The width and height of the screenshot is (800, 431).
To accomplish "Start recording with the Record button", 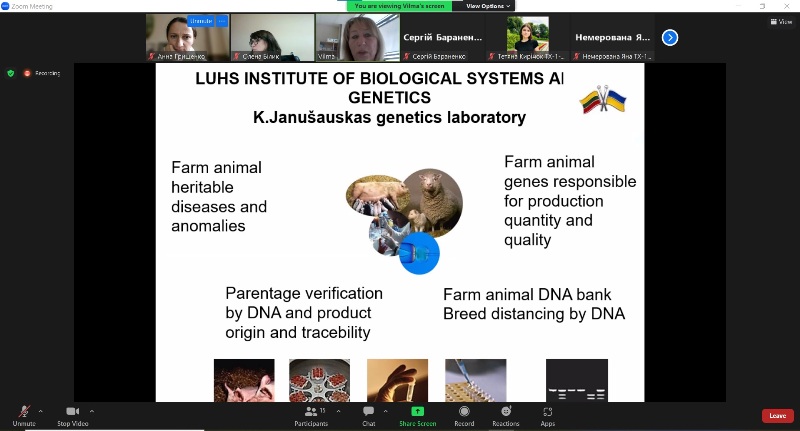I will click(x=464, y=416).
